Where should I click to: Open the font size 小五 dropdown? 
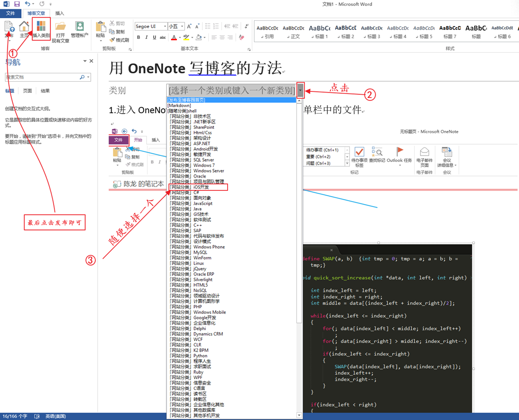click(x=182, y=26)
